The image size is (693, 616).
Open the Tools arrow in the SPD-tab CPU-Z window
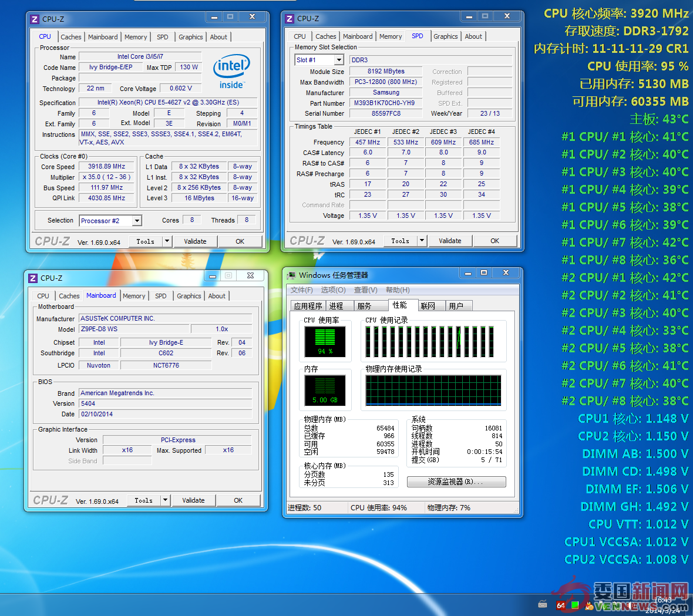[x=422, y=241]
